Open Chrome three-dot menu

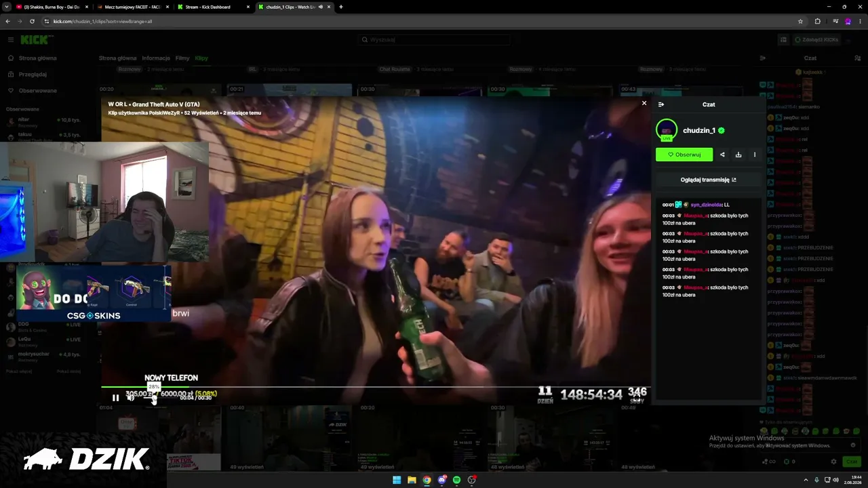pyautogui.click(x=860, y=21)
